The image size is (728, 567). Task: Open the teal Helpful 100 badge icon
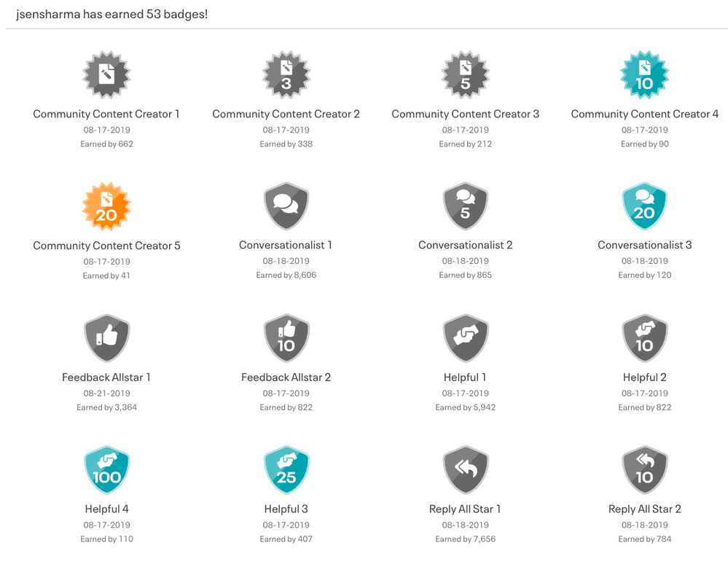[106, 469]
